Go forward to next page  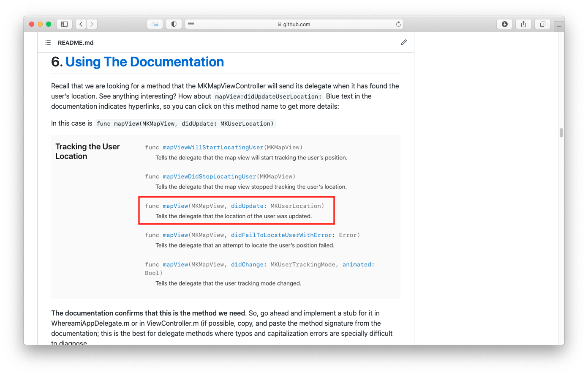[x=92, y=24]
